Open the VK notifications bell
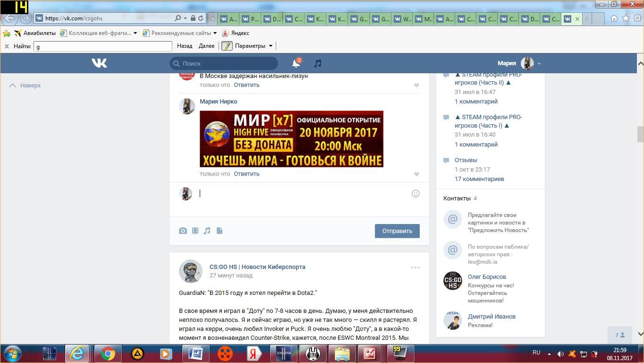This screenshot has height=363, width=644. pyautogui.click(x=296, y=63)
